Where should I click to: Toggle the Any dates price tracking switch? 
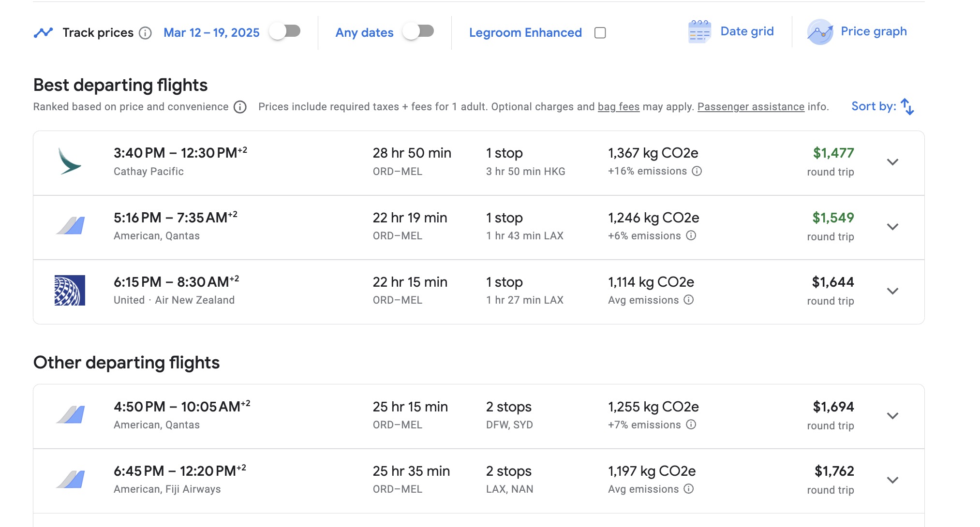tap(418, 31)
